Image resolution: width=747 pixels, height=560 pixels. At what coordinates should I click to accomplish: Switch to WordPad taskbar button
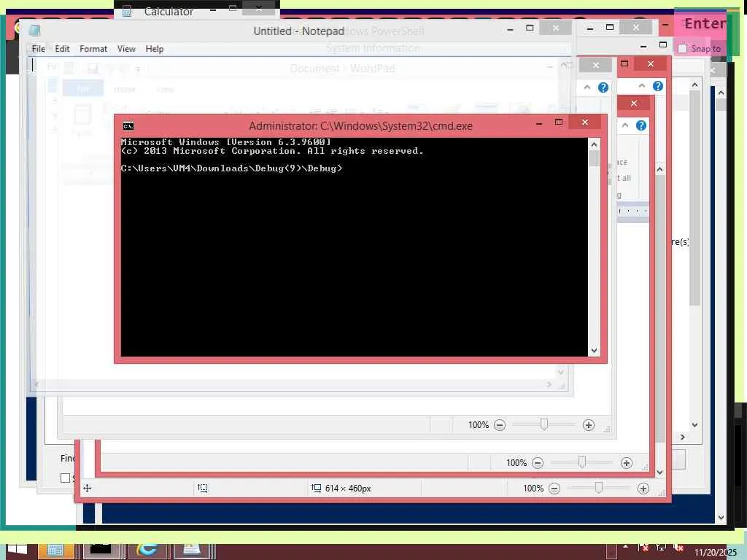click(x=192, y=551)
